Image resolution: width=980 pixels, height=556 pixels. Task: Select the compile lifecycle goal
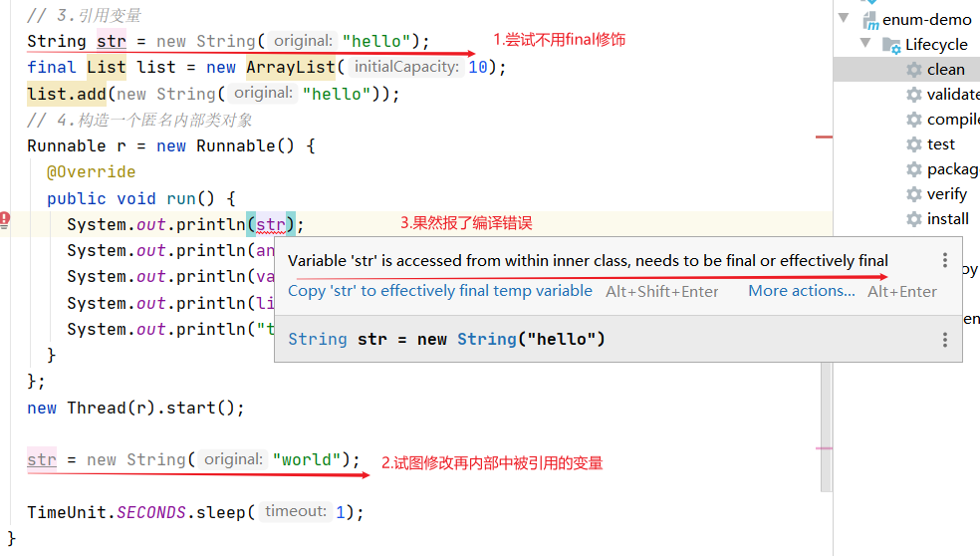coord(953,120)
